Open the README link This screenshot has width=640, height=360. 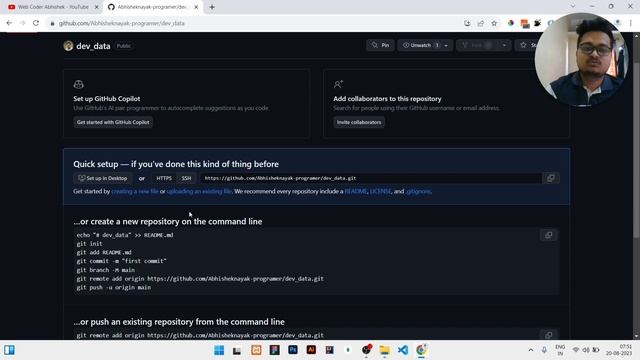[356, 191]
